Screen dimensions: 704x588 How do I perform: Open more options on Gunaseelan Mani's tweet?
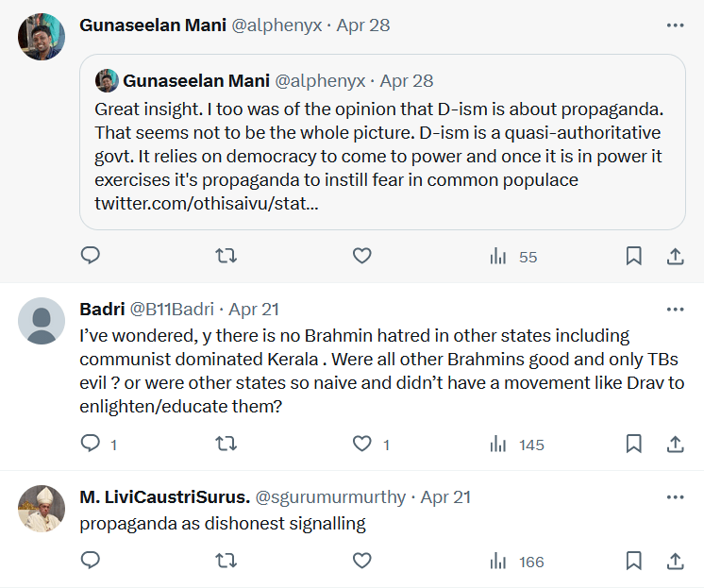click(x=676, y=25)
